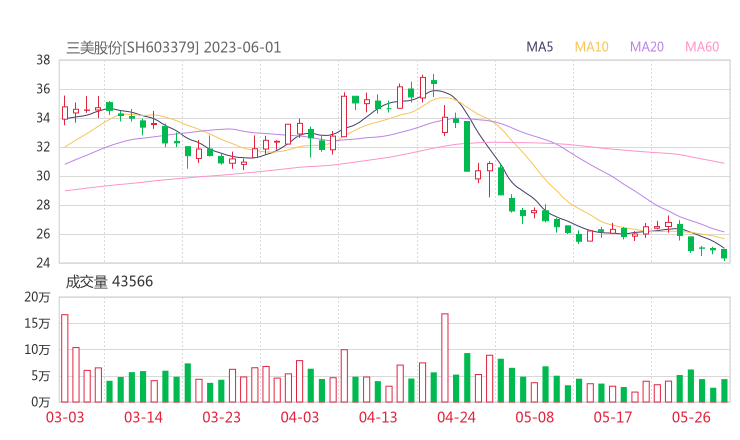
Task: Jump to the 04-03 date label
Action: click(299, 417)
